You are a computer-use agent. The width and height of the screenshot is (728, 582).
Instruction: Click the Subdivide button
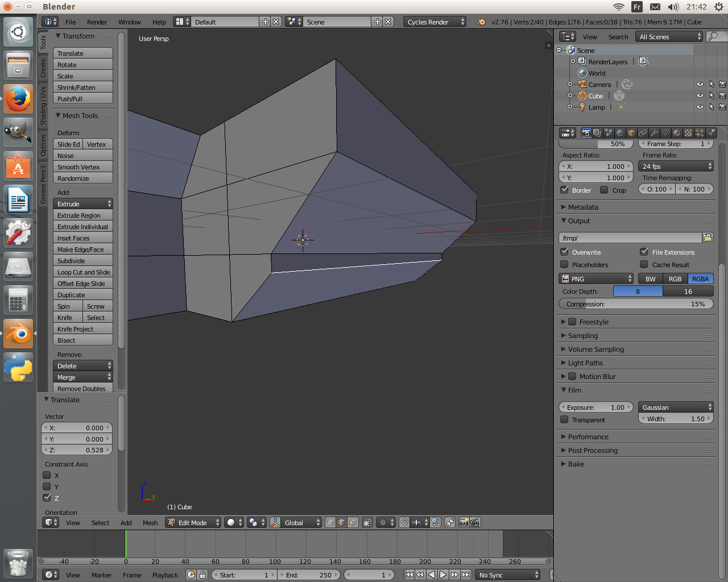[83, 260]
